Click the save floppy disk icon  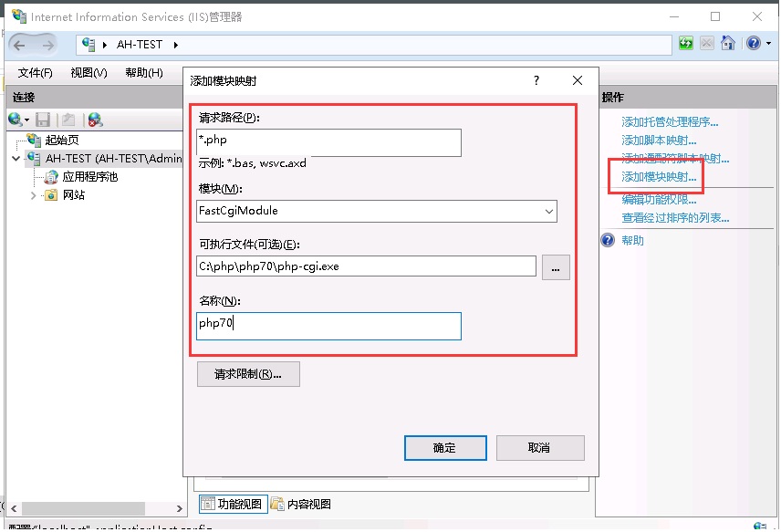(x=43, y=120)
